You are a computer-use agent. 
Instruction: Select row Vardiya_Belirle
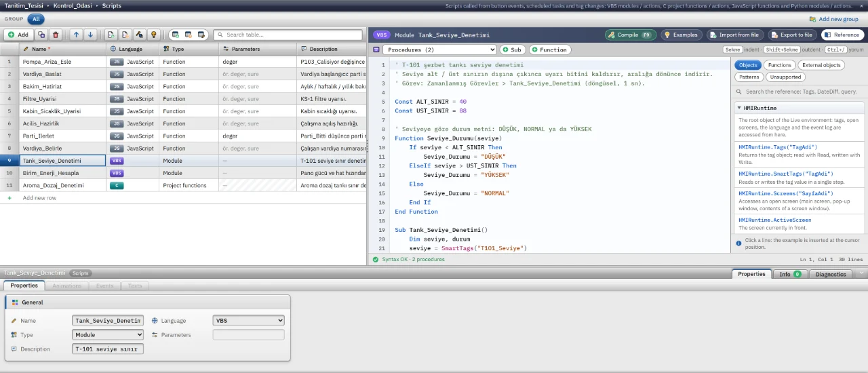tap(183, 148)
